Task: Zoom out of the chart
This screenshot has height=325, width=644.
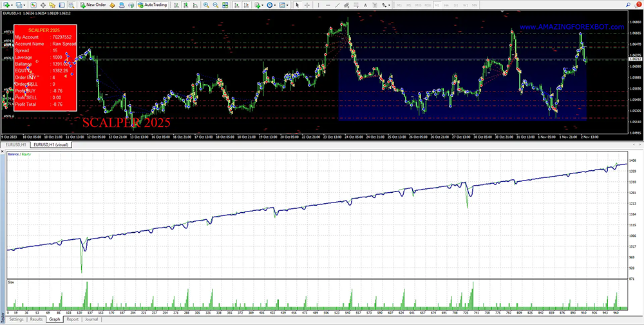Action: pyautogui.click(x=216, y=5)
